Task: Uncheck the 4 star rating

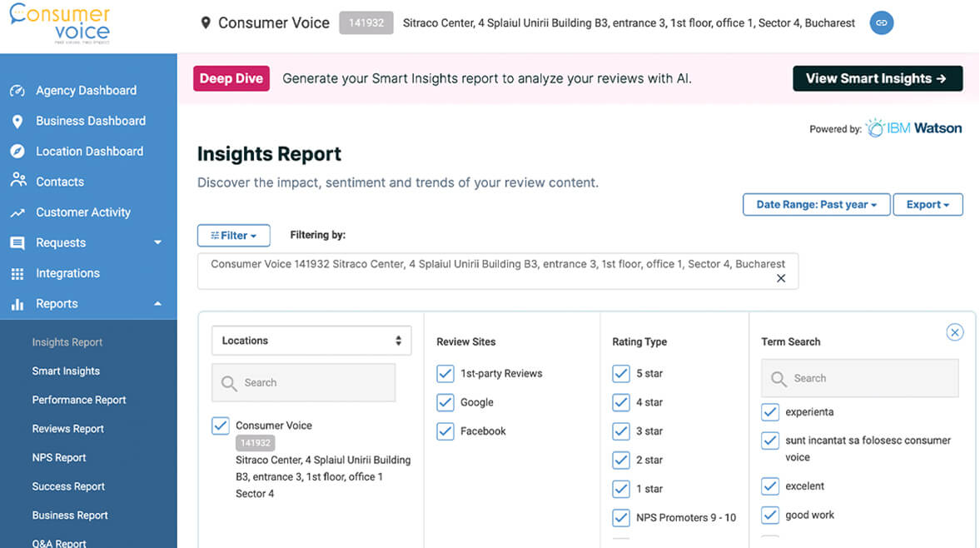Action: click(x=620, y=402)
